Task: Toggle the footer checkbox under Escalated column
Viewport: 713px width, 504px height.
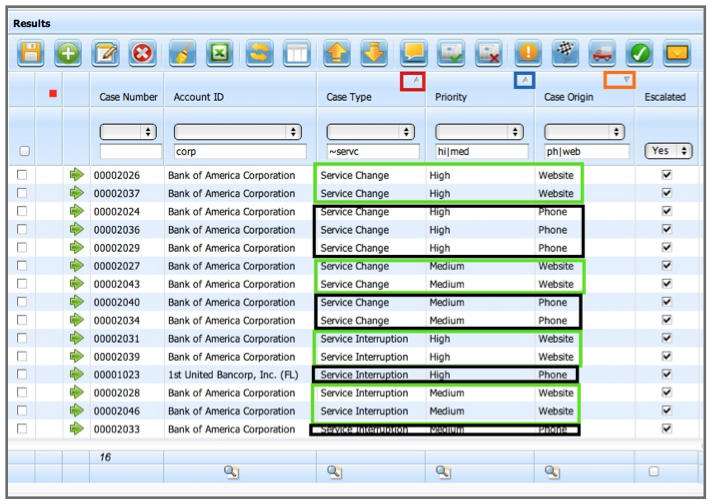Action: (x=654, y=471)
